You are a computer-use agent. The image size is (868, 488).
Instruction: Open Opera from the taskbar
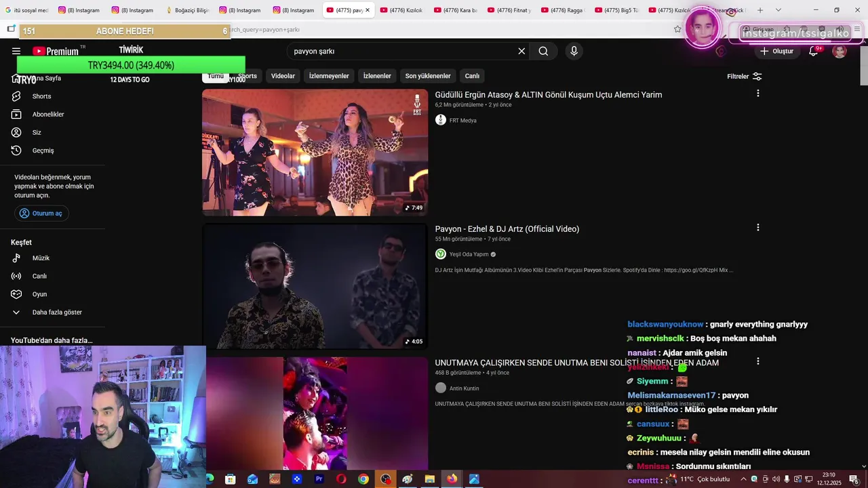click(x=341, y=479)
